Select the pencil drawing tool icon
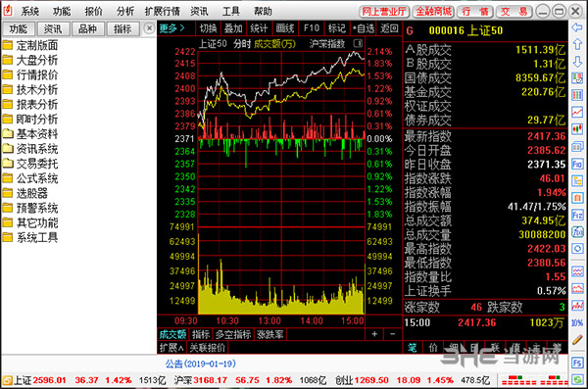Image resolution: width=588 pixels, height=389 pixels. 577,339
